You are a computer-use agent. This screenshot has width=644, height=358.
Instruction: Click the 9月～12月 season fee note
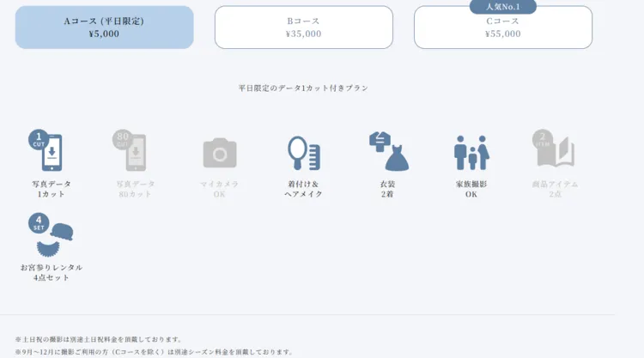coord(154,352)
